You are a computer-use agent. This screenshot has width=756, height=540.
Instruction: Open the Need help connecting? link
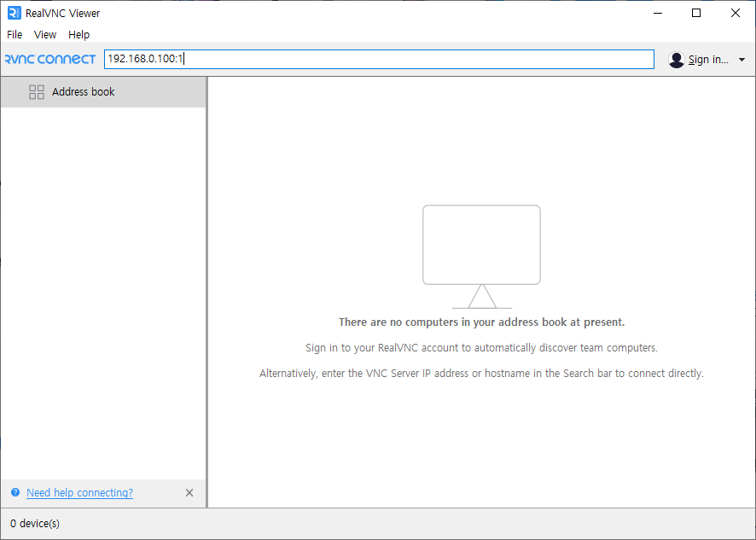coord(79,493)
